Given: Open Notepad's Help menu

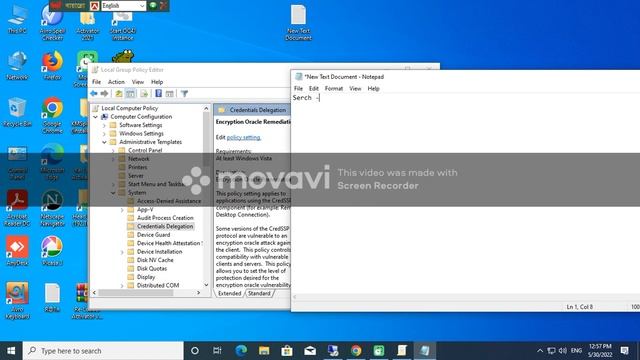Looking at the screenshot, I should (373, 89).
